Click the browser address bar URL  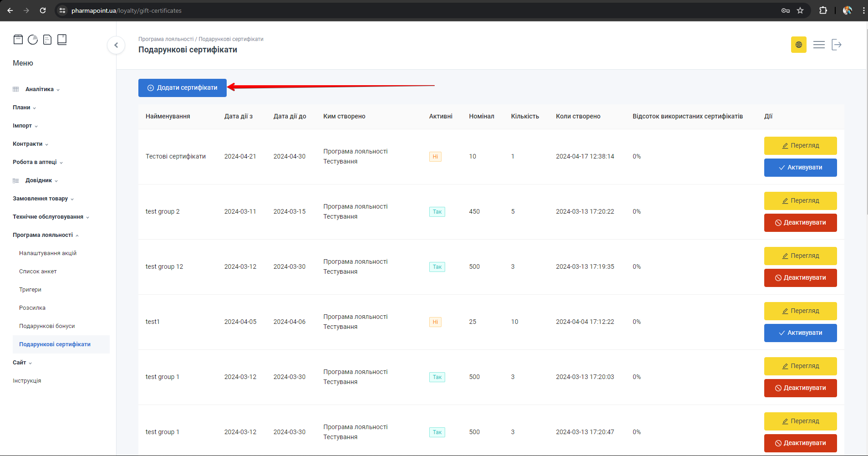pos(127,10)
